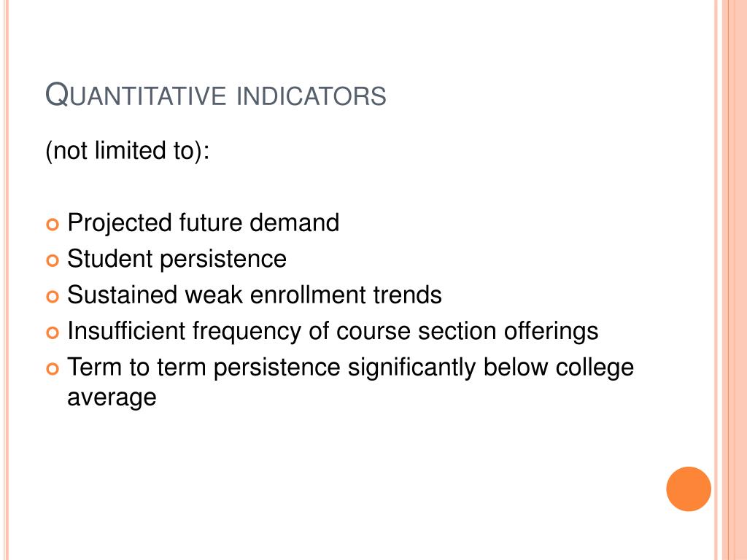Click the bullet beside Sustained weak enrollment trends
The image size is (747, 560).
[53, 297]
